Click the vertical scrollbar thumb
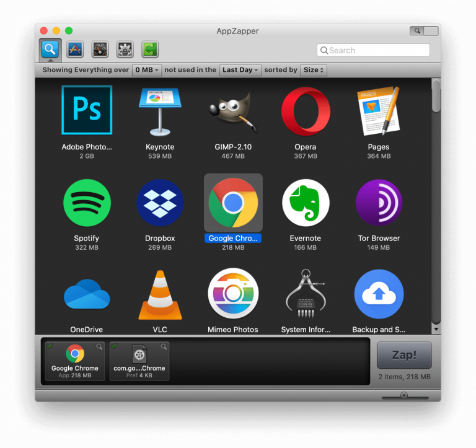The width and height of the screenshot is (476, 448). 436,96
